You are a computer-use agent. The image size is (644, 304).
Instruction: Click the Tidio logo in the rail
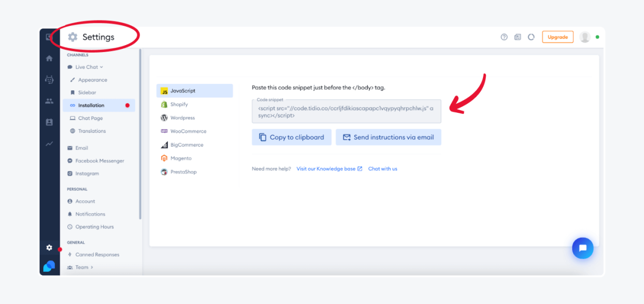[x=49, y=266]
